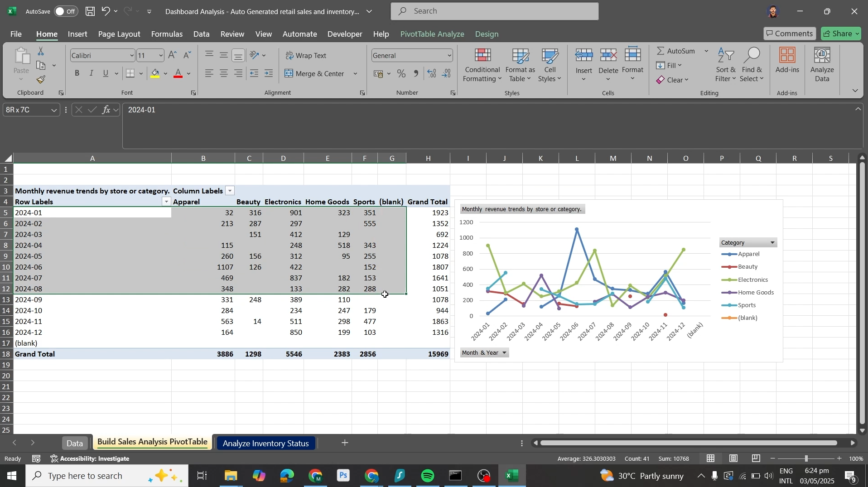
Task: Open the Calibri font name dropdown
Action: pyautogui.click(x=132, y=55)
